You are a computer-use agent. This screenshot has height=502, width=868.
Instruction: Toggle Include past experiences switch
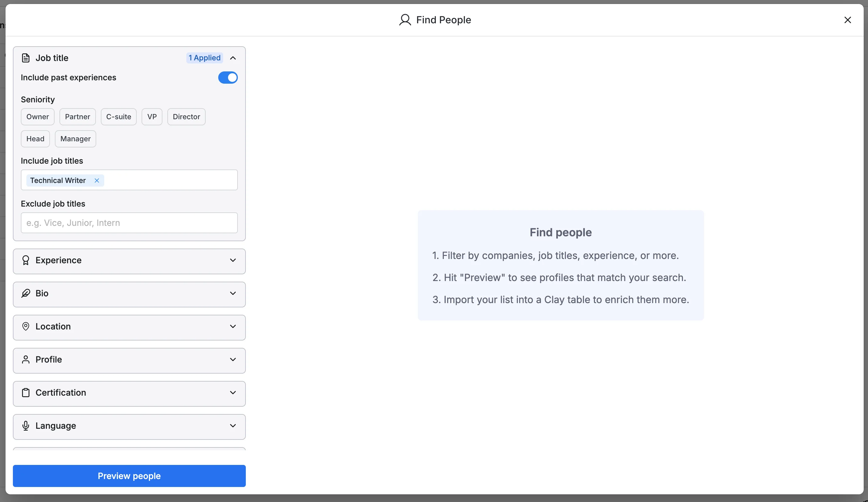228,78
